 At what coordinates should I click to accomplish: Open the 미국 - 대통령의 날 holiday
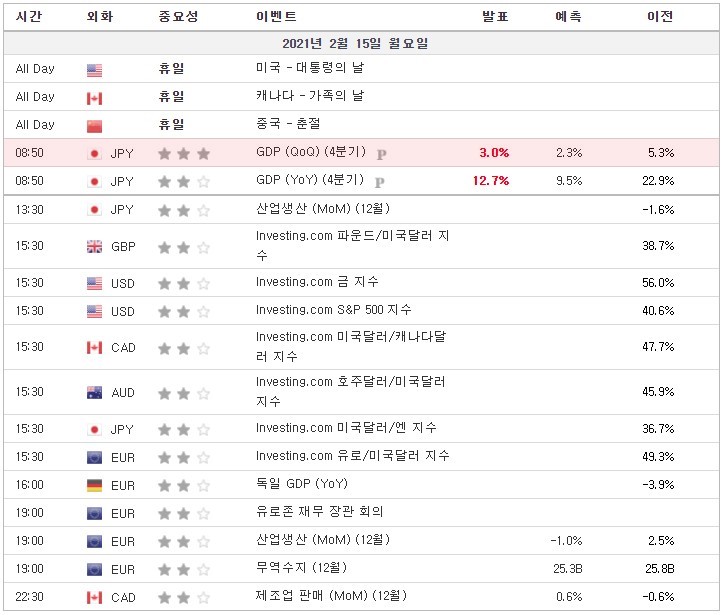(310, 68)
